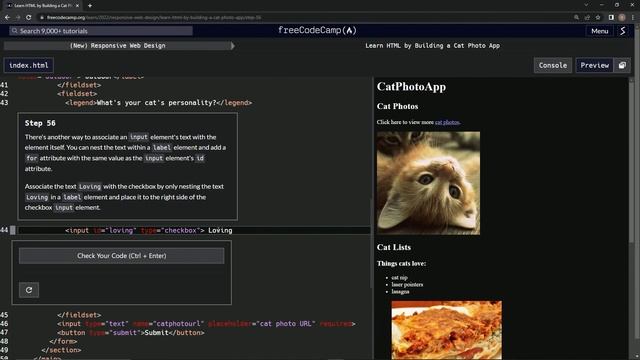The height and width of the screenshot is (360, 640).
Task: Click the opening fieldset tag on line 42
Action: pos(77,94)
